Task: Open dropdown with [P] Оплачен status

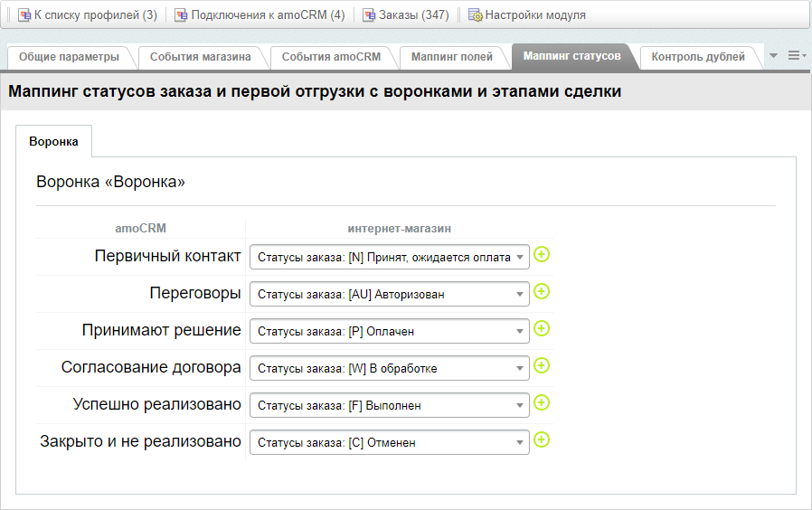Action: point(389,332)
